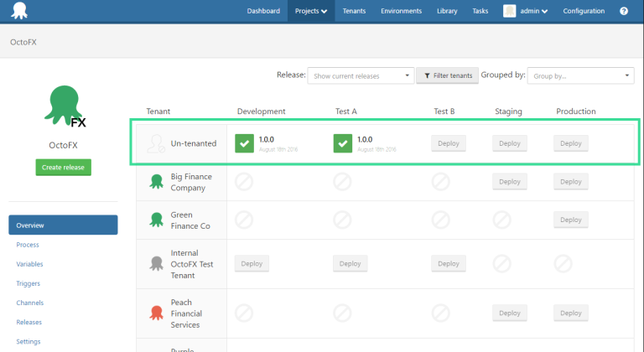644x352 pixels.
Task: Click the admin user avatar icon
Action: pos(509,11)
